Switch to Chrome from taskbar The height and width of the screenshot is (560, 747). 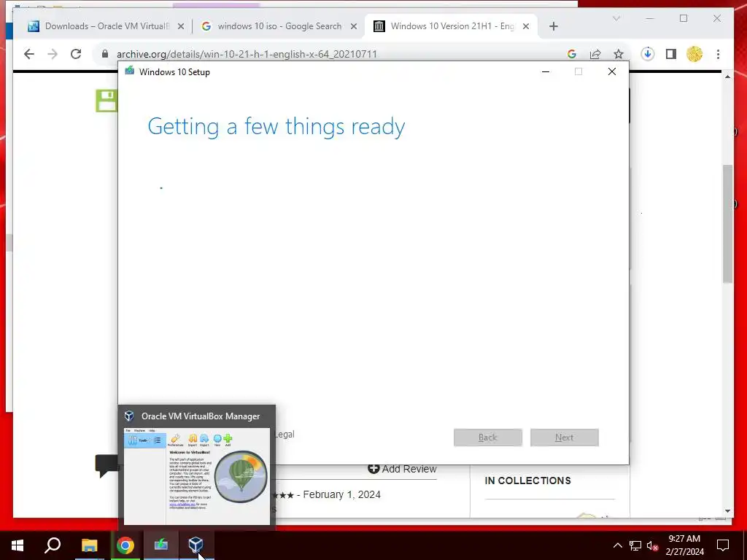pos(125,545)
